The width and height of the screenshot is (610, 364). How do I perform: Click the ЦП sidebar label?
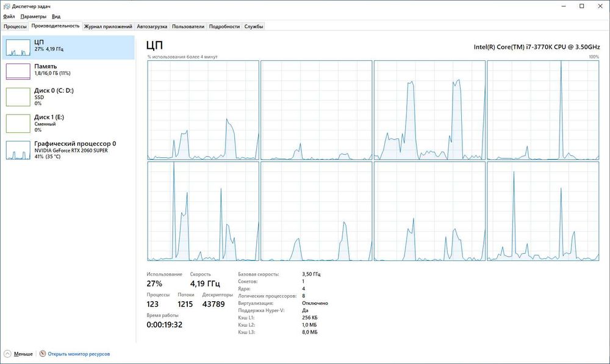click(x=39, y=42)
